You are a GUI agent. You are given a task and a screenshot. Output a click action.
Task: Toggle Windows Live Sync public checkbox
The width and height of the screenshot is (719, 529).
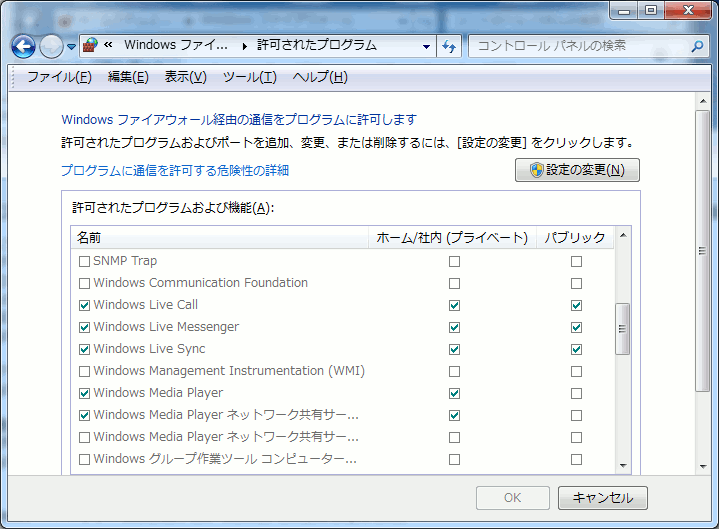[576, 349]
